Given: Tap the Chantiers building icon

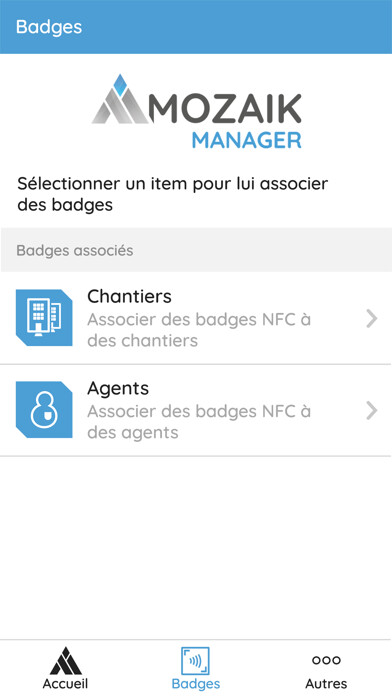Looking at the screenshot, I should click(44, 317).
